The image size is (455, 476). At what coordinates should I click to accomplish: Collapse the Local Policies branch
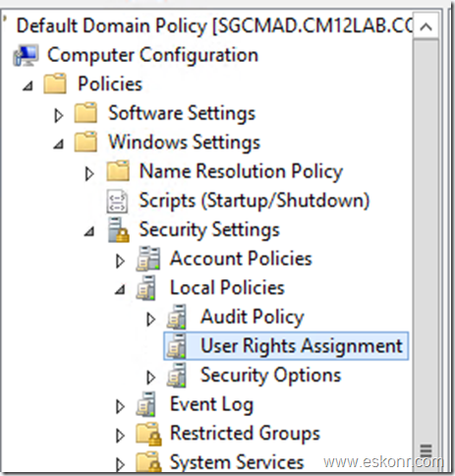[x=120, y=289]
